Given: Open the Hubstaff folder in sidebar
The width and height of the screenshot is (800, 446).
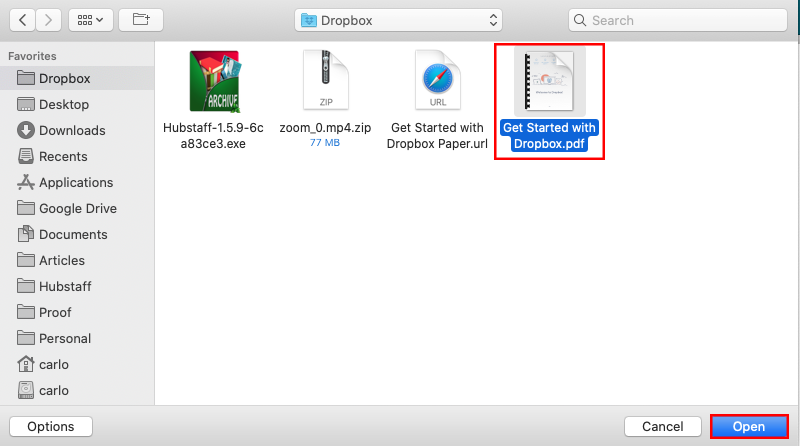Looking at the screenshot, I should pos(77,287).
